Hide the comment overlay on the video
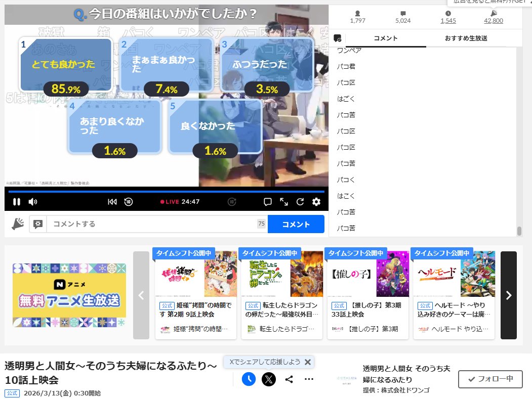The image size is (532, 399). point(267,201)
